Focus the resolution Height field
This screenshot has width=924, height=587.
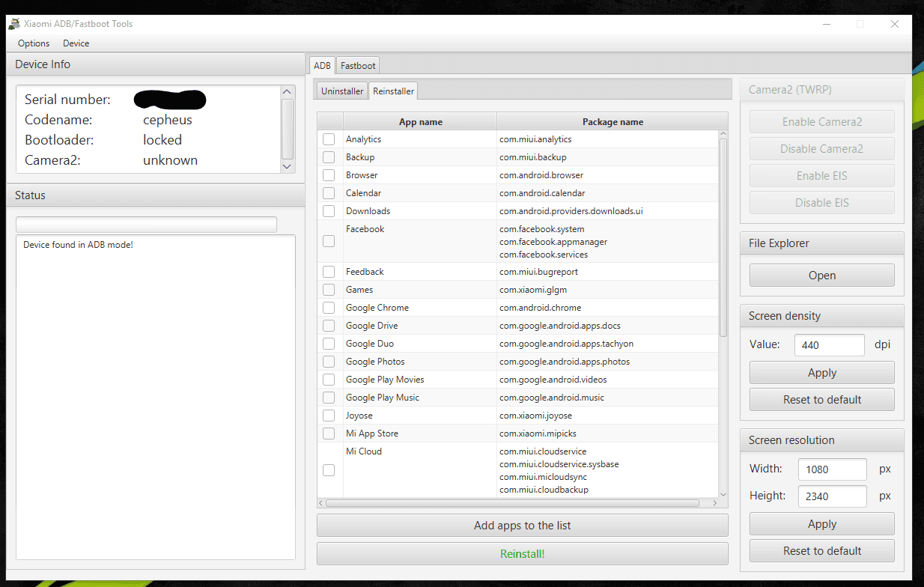click(832, 496)
